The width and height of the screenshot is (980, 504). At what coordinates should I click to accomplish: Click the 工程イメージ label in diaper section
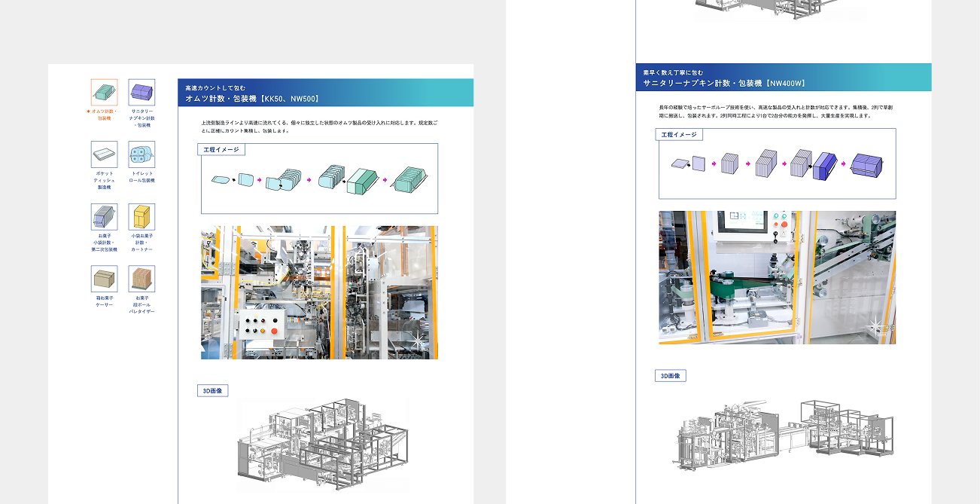click(221, 149)
